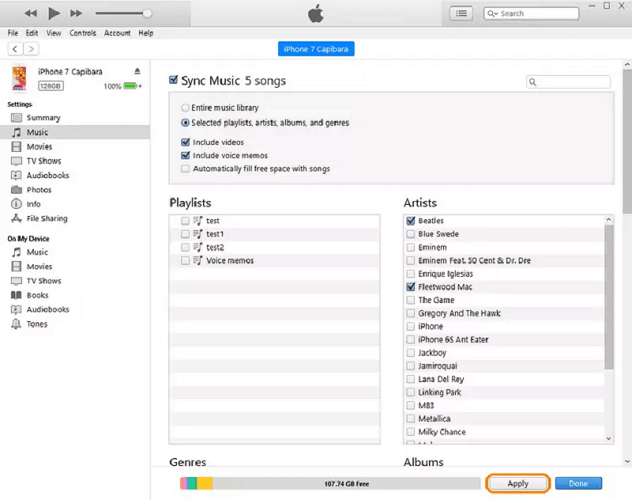Open the list view icon beside Search
This screenshot has width=632, height=500.
tap(460, 13)
